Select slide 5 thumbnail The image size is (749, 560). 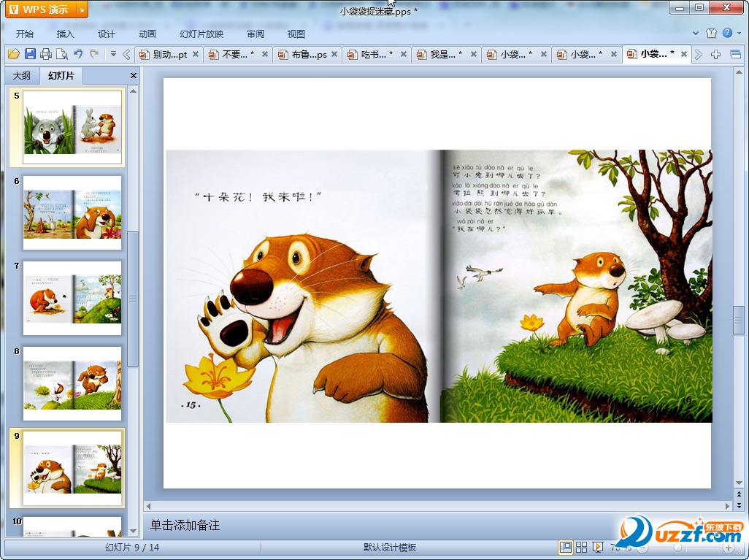click(72, 128)
